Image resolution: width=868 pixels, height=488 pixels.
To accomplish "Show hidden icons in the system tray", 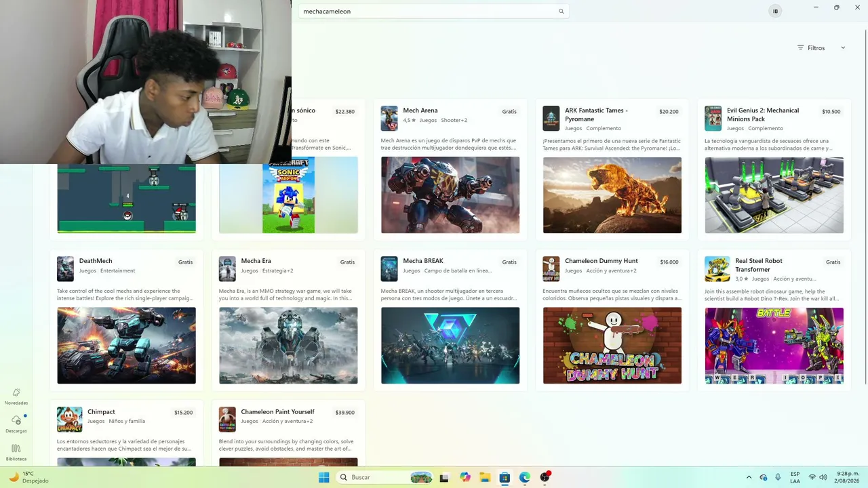I will click(x=749, y=477).
